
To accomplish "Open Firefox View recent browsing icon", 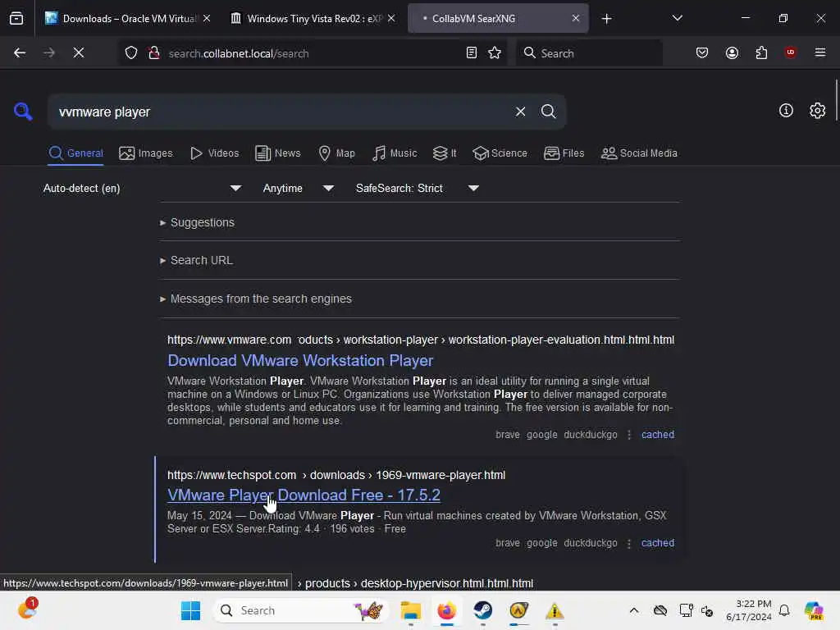I will 16,18.
